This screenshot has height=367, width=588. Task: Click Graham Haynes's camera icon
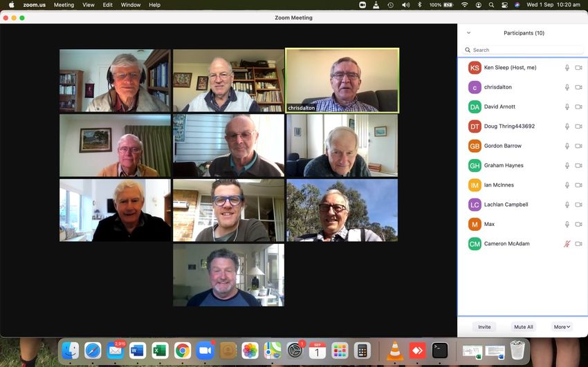coord(578,165)
